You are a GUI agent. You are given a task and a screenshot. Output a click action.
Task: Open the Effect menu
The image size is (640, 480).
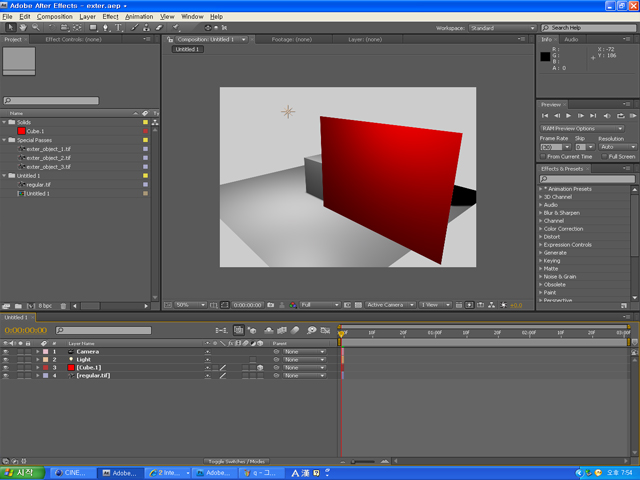tap(110, 17)
